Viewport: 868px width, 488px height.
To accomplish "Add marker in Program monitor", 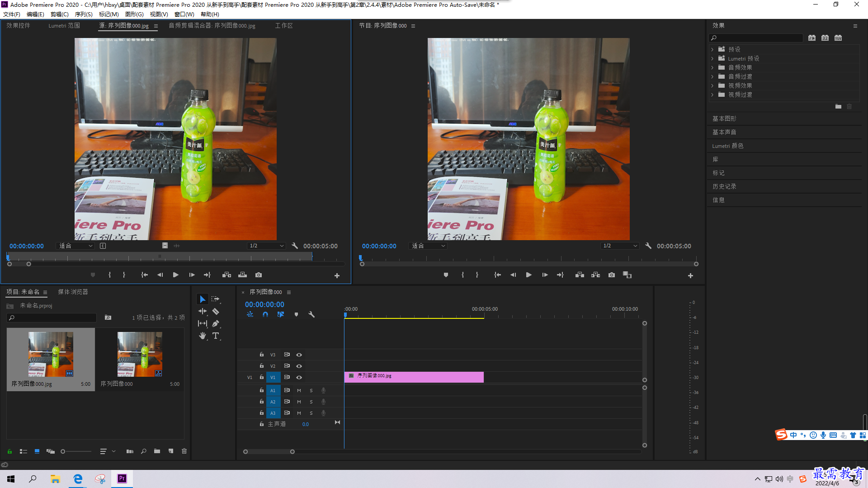I will point(446,275).
